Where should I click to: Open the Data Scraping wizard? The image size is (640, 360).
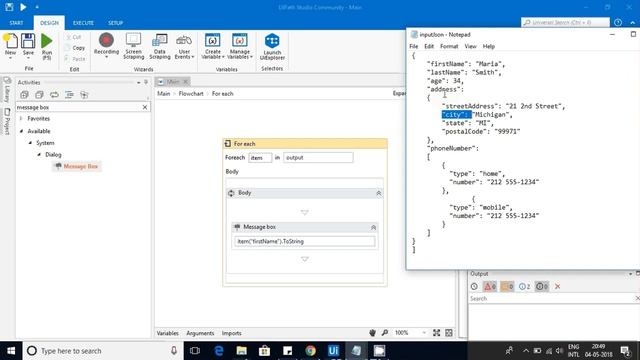coord(160,46)
